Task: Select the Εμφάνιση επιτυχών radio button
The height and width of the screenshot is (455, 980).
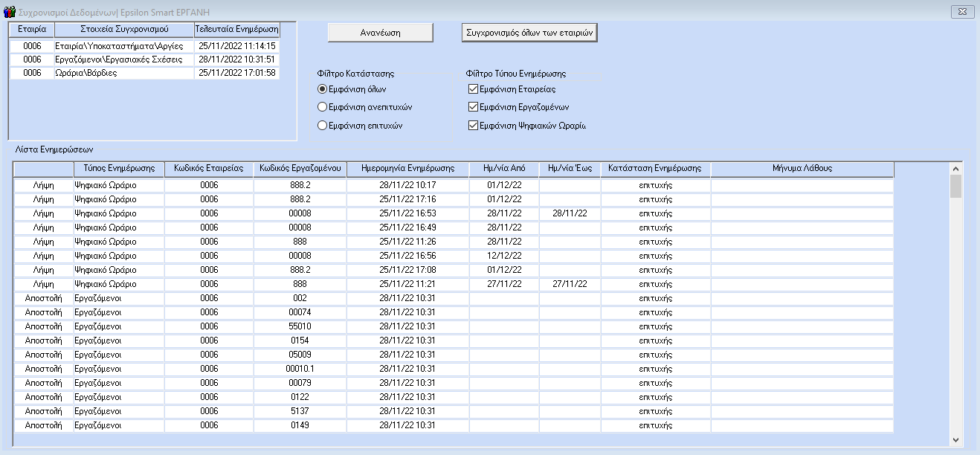Action: coord(322,125)
